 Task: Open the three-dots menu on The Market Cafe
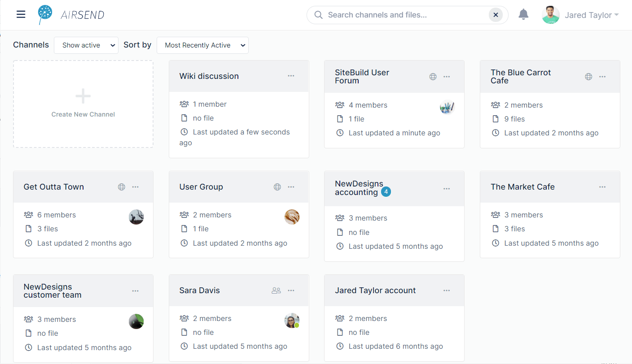(x=602, y=187)
